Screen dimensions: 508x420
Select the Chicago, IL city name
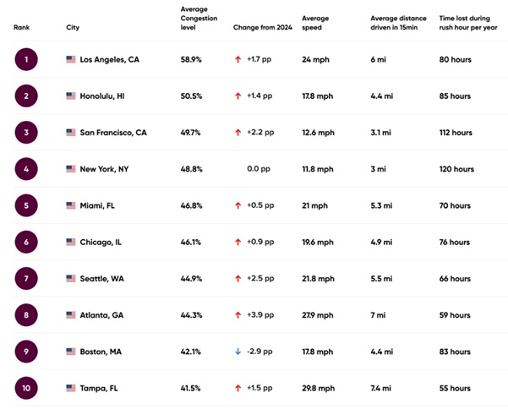click(101, 242)
